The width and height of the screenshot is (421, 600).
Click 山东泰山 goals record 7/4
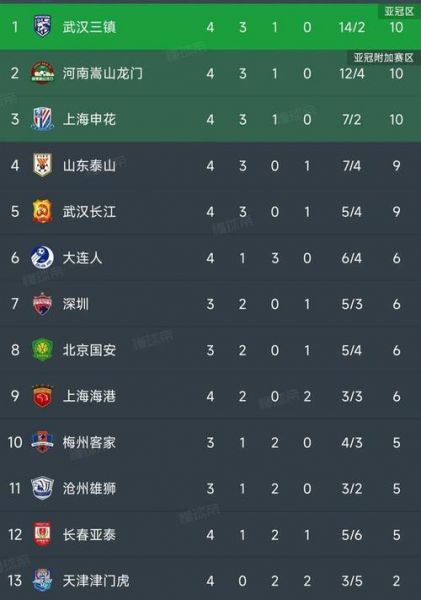[x=351, y=166]
